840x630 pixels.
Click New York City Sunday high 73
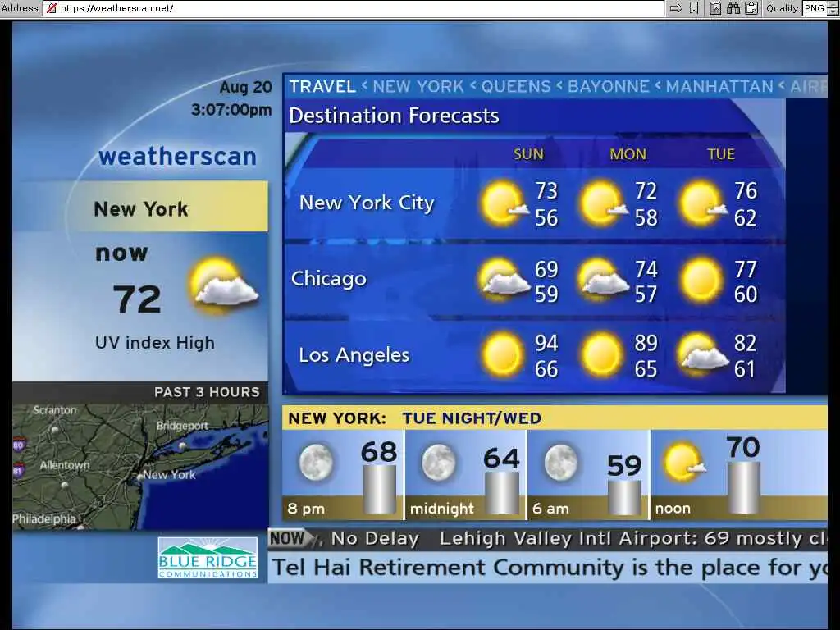(546, 190)
